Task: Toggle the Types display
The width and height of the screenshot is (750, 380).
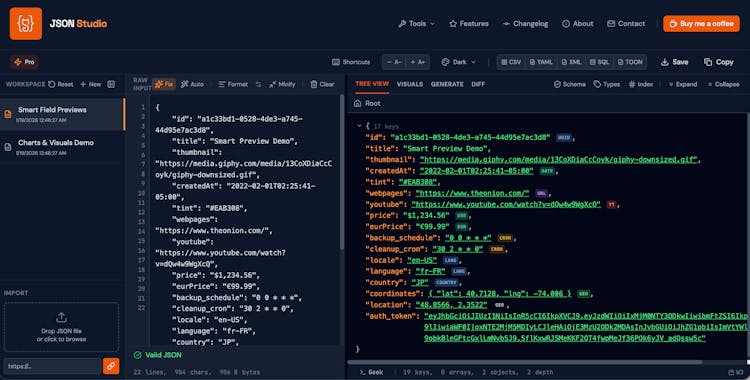Action: [x=607, y=84]
